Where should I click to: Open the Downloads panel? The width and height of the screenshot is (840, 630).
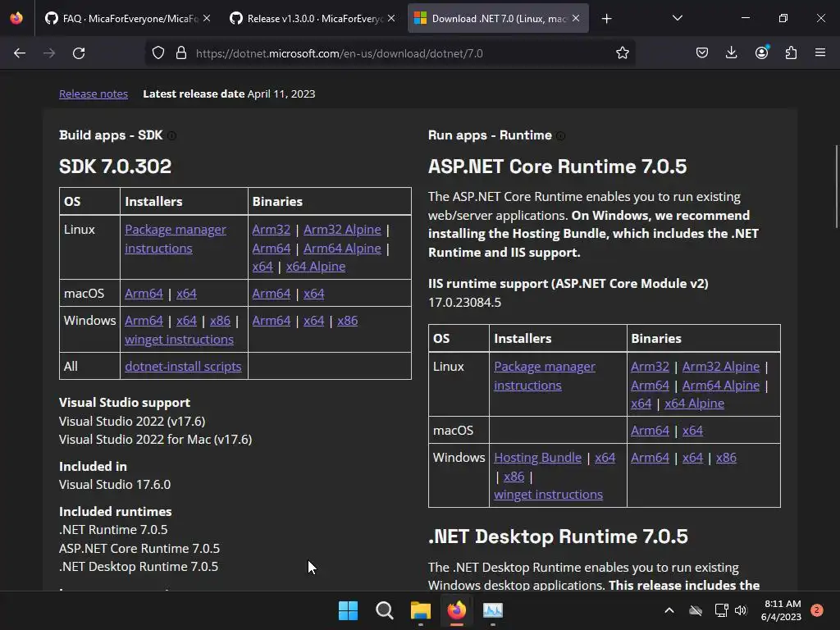[731, 53]
